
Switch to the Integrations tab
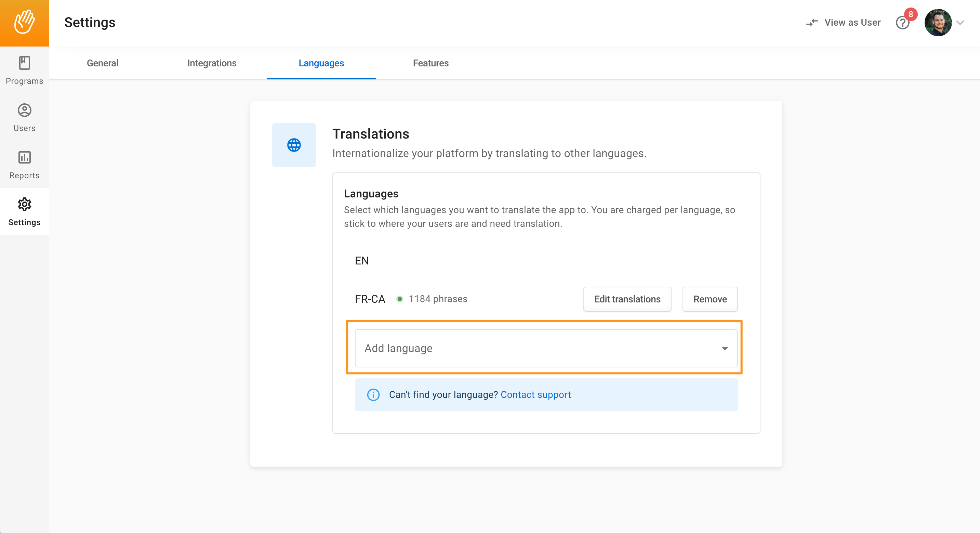(212, 63)
